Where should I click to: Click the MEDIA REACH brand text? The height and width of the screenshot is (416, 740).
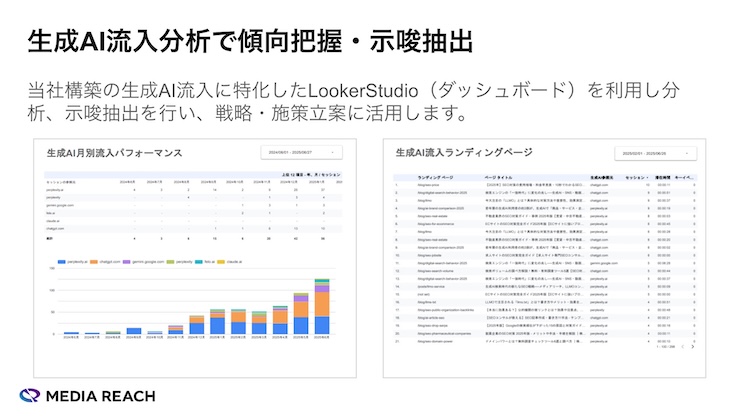coord(101,396)
